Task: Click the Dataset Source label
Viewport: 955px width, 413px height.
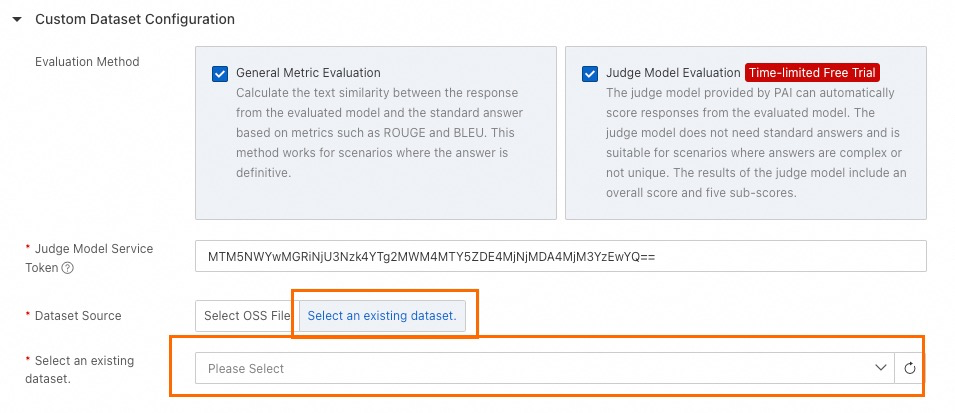Action: click(78, 316)
